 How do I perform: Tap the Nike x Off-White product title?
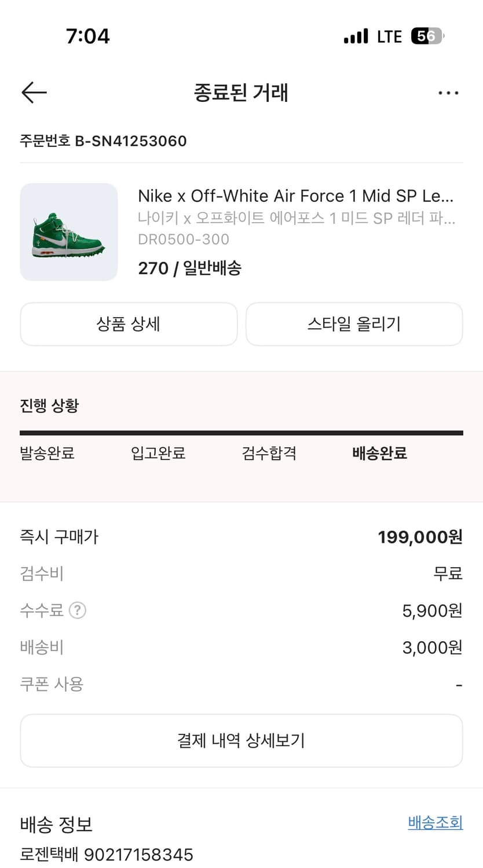(295, 196)
